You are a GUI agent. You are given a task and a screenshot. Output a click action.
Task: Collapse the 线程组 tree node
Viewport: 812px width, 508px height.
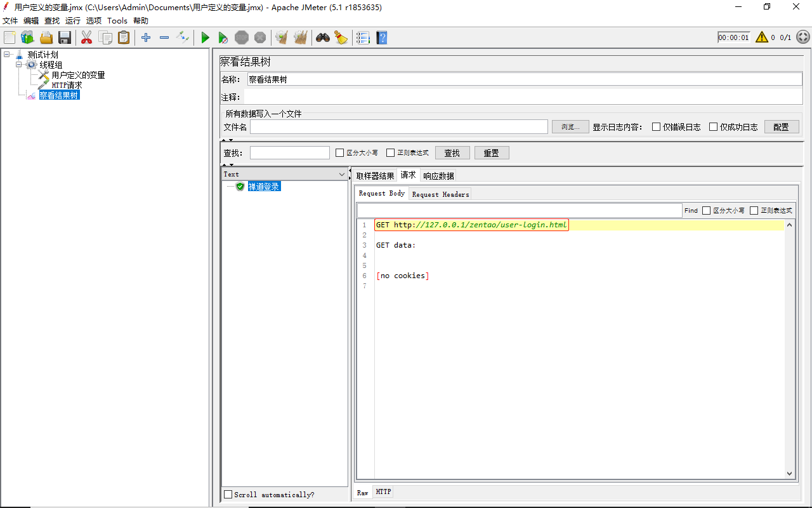tap(19, 65)
